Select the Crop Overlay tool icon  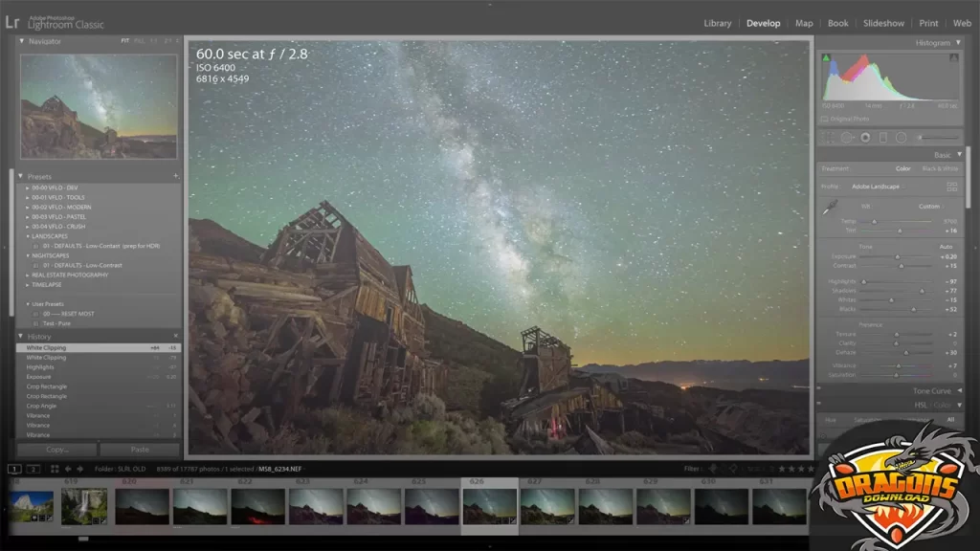pyautogui.click(x=830, y=138)
